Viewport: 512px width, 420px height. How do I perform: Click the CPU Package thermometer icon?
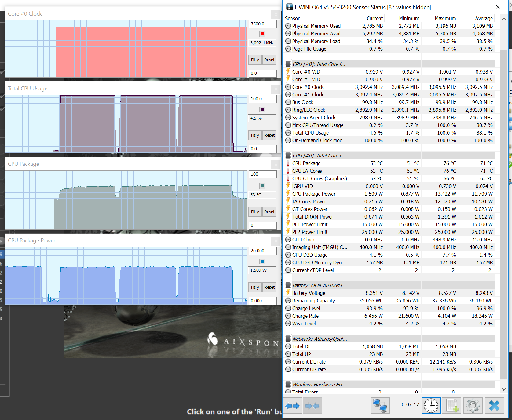click(288, 163)
